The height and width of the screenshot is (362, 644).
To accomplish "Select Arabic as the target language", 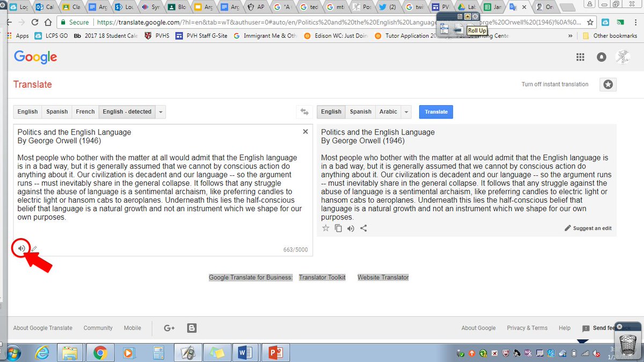I will (389, 112).
